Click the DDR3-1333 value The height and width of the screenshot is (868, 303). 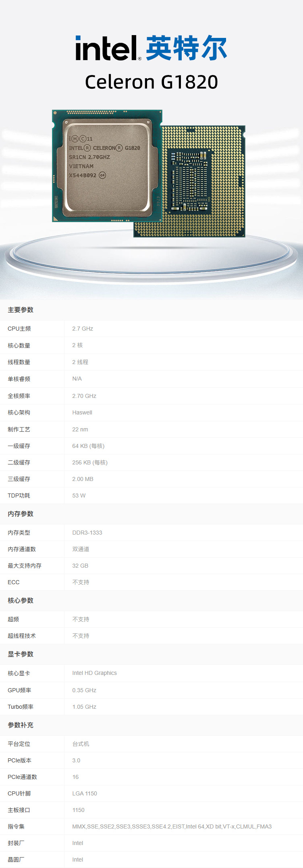pos(87,533)
